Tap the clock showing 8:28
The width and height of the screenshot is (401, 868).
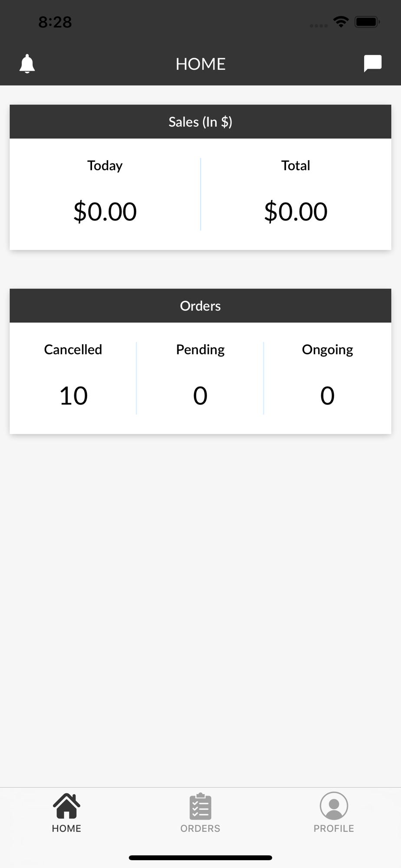[55, 22]
